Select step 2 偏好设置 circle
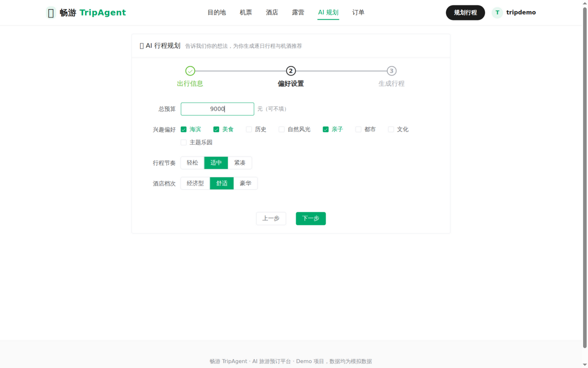Image resolution: width=588 pixels, height=368 pixels. (x=291, y=71)
